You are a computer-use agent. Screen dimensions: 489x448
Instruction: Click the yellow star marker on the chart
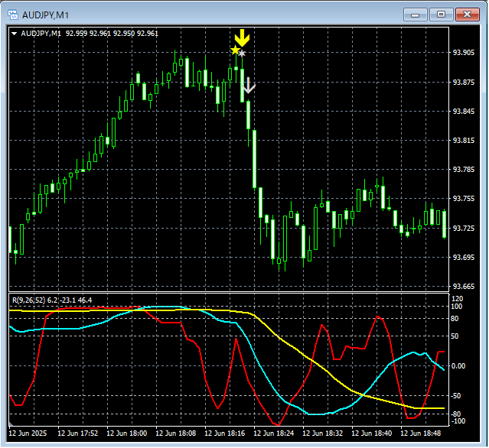[235, 50]
